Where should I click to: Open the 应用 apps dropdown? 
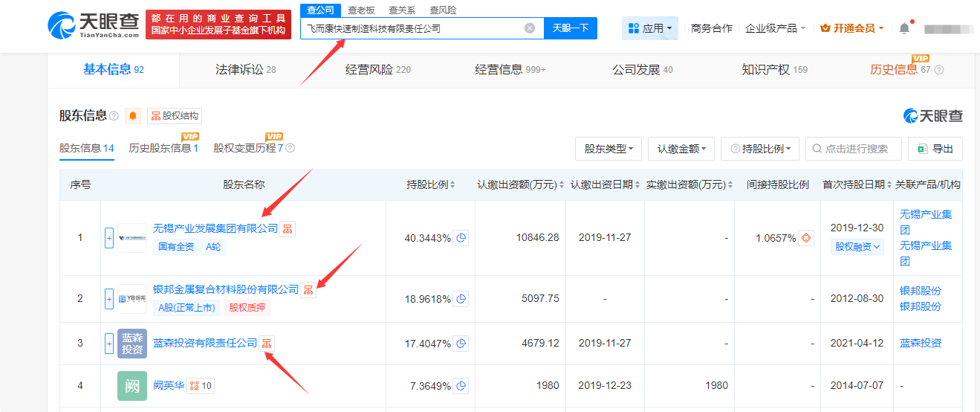pyautogui.click(x=650, y=28)
